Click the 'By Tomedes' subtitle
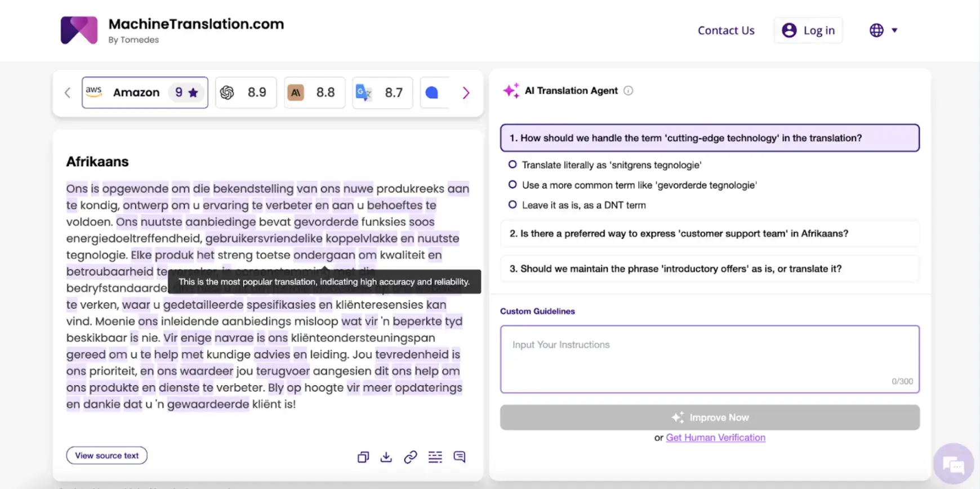 133,40
